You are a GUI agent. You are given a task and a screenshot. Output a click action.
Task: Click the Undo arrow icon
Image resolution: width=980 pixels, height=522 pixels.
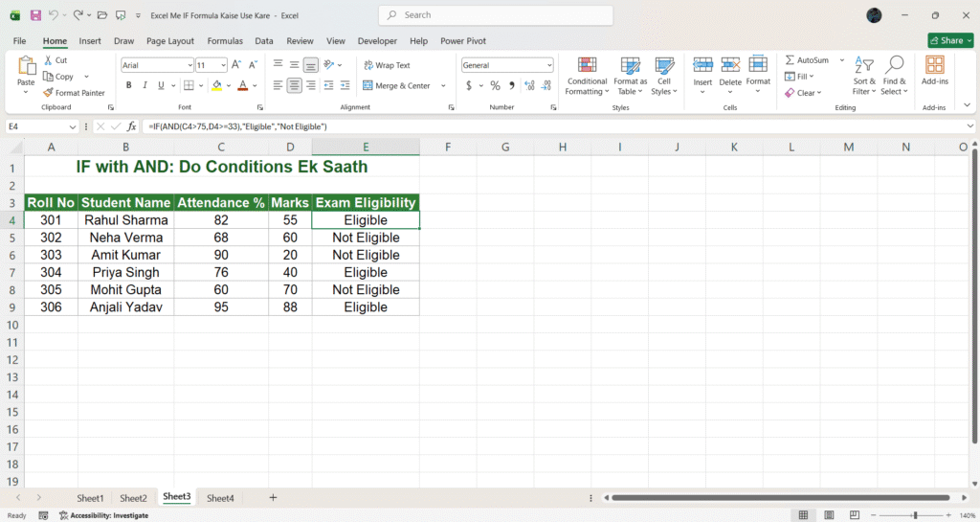[x=54, y=15]
